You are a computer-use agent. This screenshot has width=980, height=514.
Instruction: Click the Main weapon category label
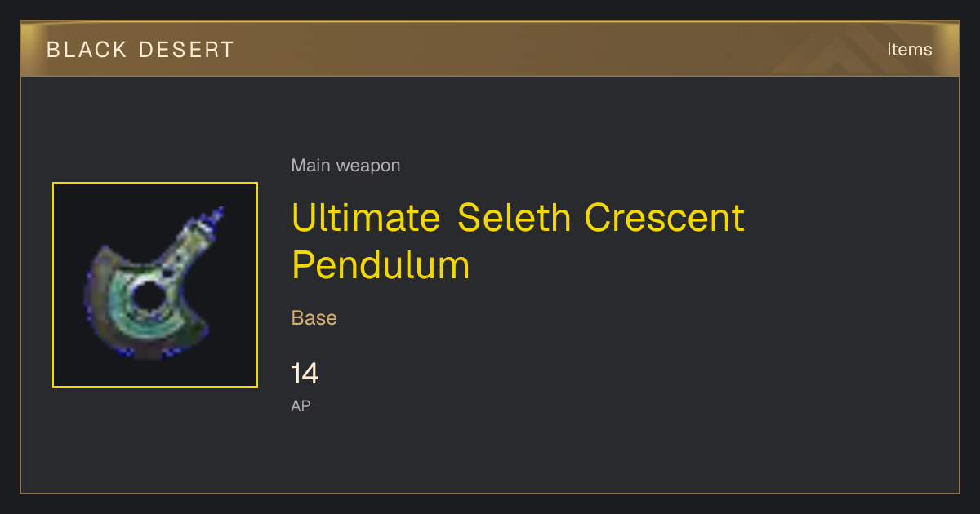[x=345, y=166]
